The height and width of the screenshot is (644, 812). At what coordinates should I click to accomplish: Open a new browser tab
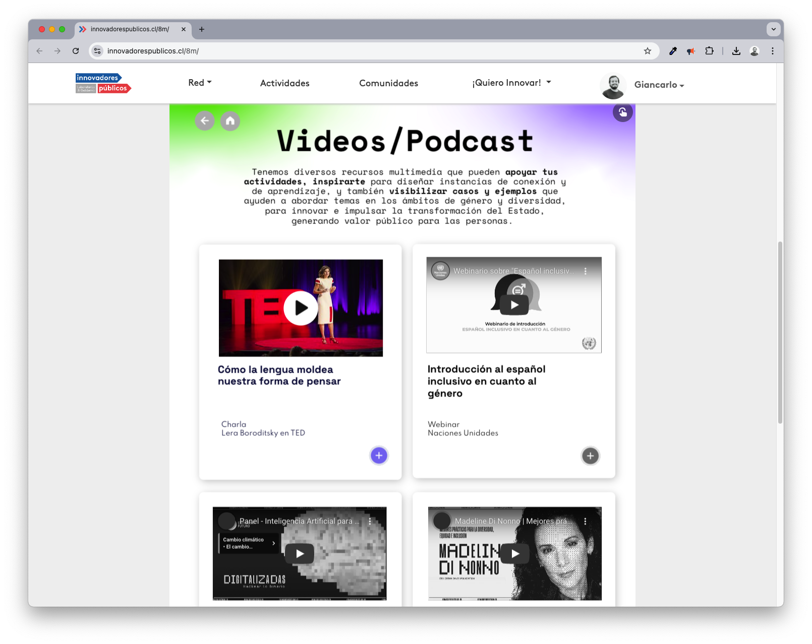click(202, 29)
